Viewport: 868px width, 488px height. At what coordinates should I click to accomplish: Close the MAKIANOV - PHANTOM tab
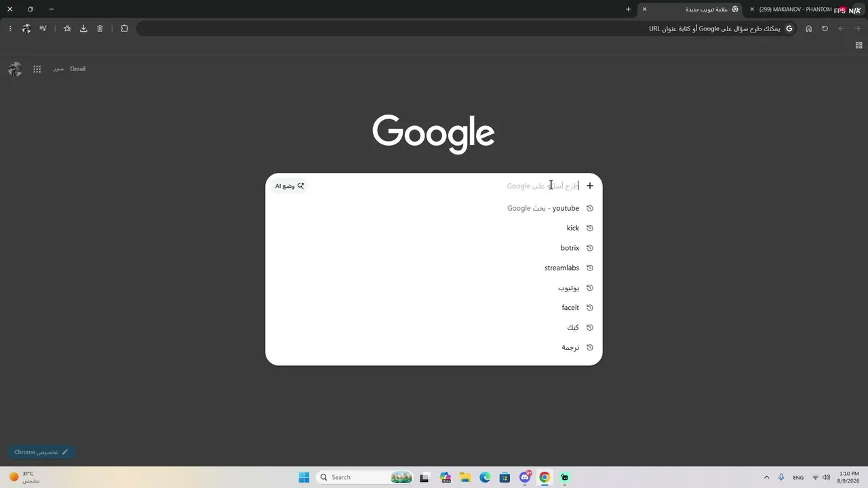pyautogui.click(x=752, y=9)
